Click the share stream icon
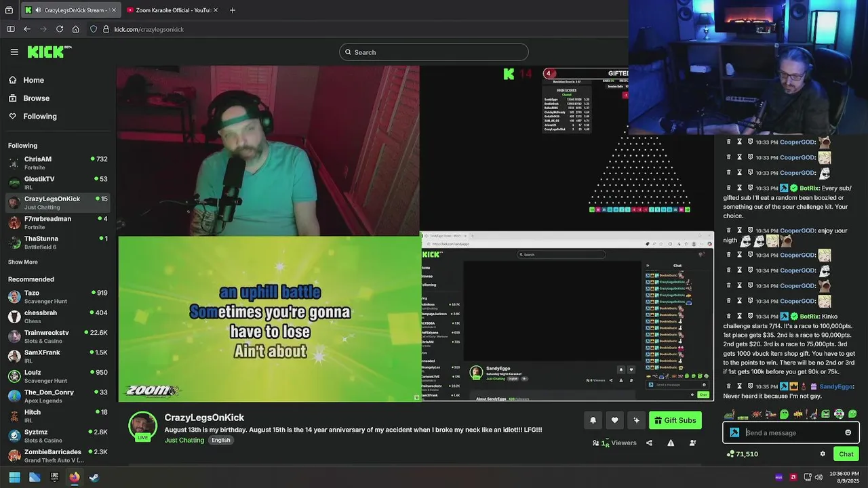The width and height of the screenshot is (868, 488). (649, 443)
